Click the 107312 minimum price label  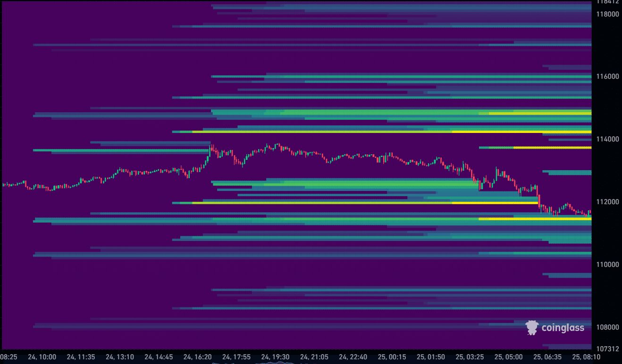click(x=607, y=349)
